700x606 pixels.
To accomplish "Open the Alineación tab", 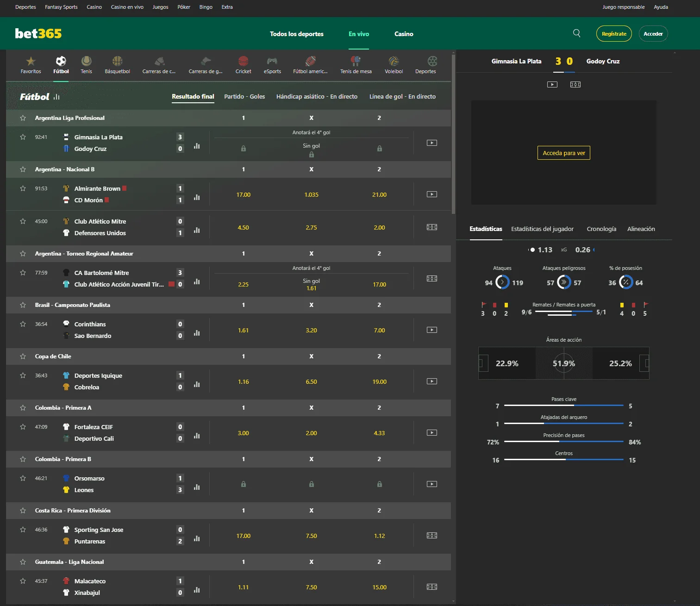I will coord(641,229).
